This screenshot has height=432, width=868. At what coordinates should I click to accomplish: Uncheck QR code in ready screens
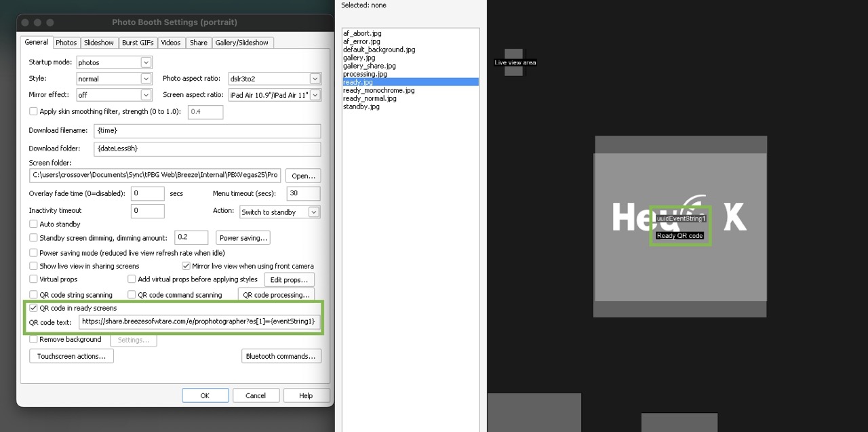[x=33, y=308]
